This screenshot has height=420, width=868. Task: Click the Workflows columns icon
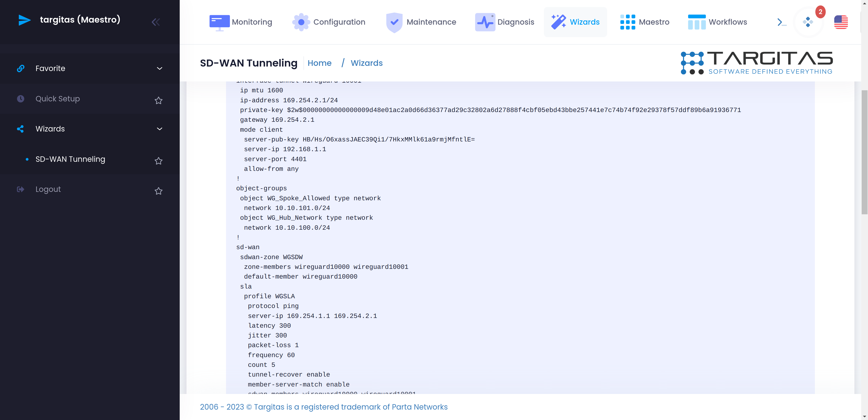click(697, 22)
